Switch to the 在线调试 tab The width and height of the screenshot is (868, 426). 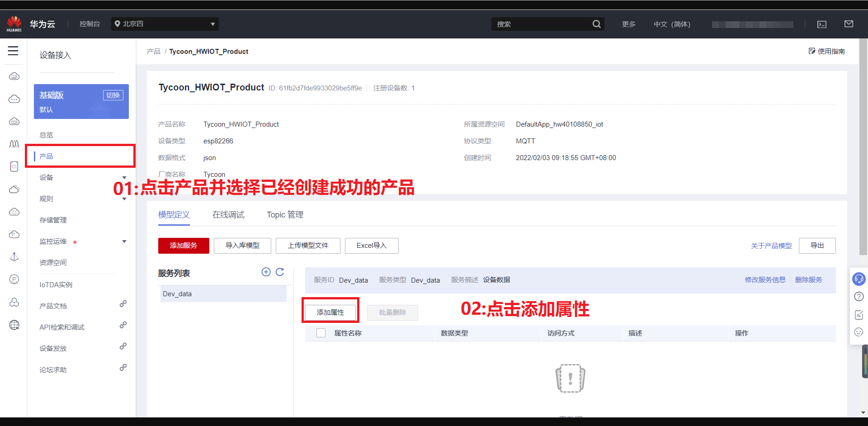pyautogui.click(x=228, y=215)
